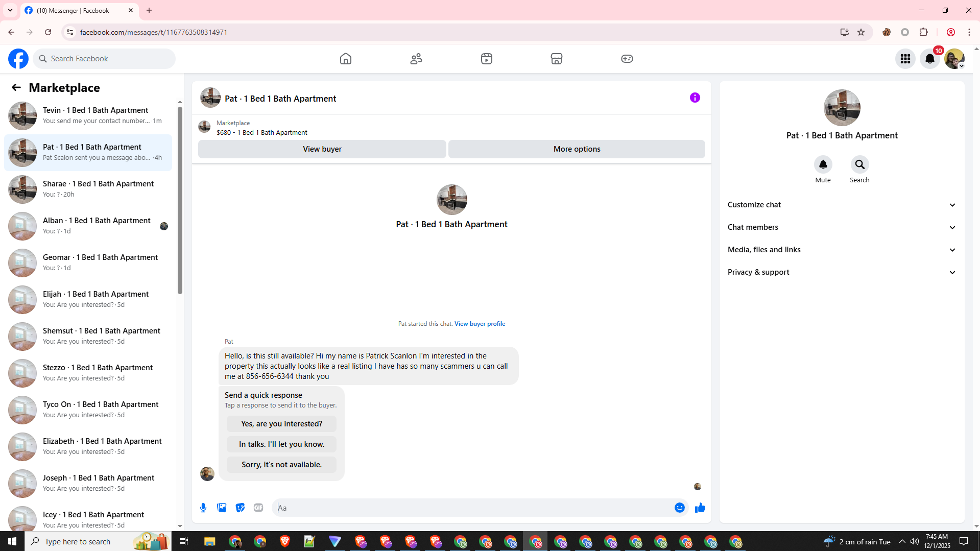This screenshot has height=551, width=980.
Task: Focus the Search Facebook field
Action: (104, 59)
